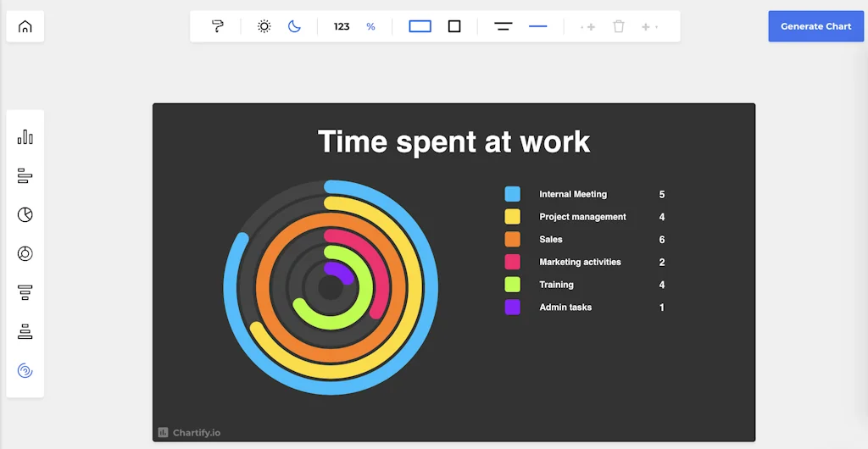Select the 'Training' legend label

point(556,285)
